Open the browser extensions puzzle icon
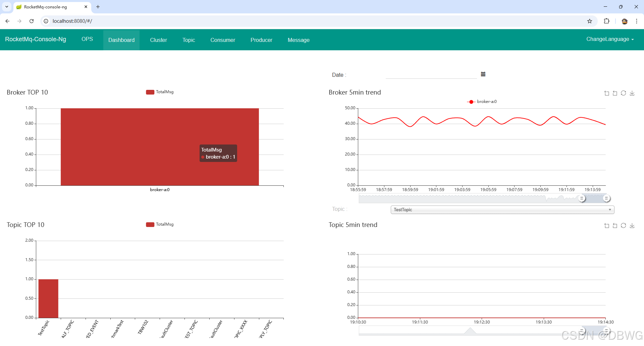Image resolution: width=644 pixels, height=346 pixels. 606,21
